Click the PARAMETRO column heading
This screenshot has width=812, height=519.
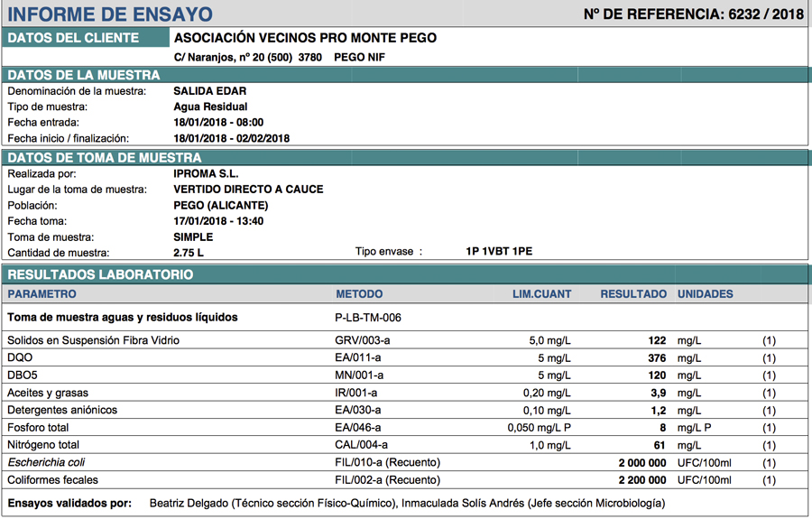(x=42, y=294)
